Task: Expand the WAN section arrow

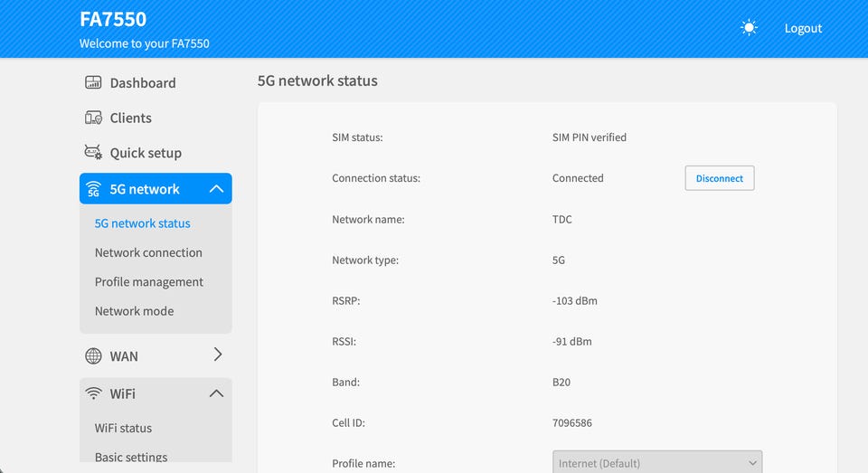Action: pyautogui.click(x=217, y=355)
